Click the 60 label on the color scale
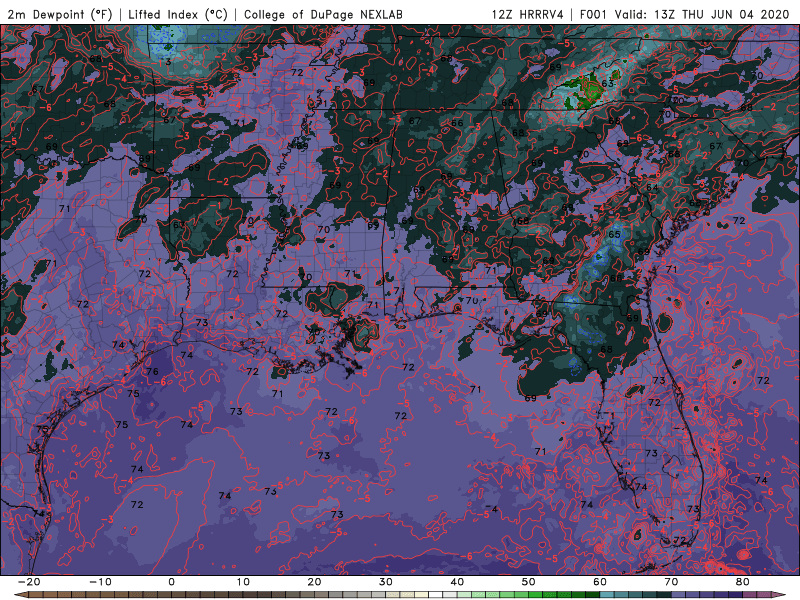Viewport: 800px width, 600px height. (x=600, y=582)
